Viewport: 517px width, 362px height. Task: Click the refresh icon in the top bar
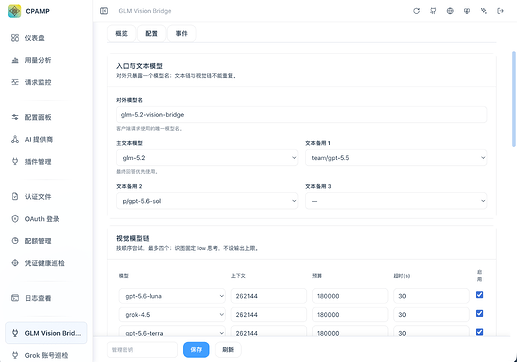point(416,11)
